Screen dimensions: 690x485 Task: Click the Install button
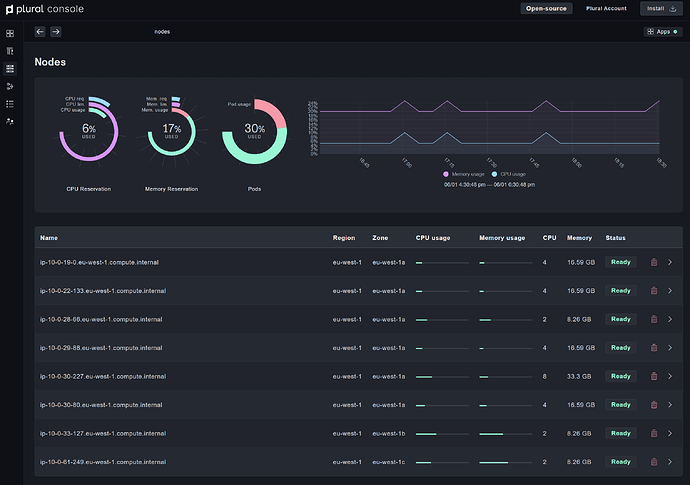(661, 8)
